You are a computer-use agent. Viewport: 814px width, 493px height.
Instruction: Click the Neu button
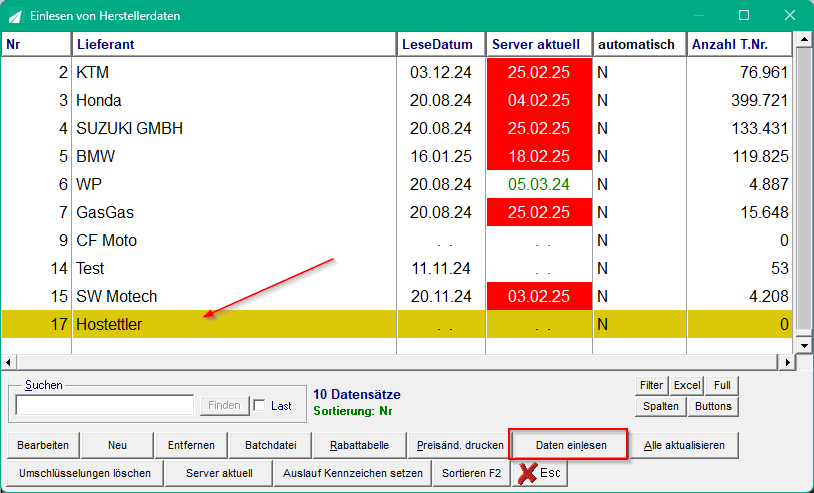[117, 445]
